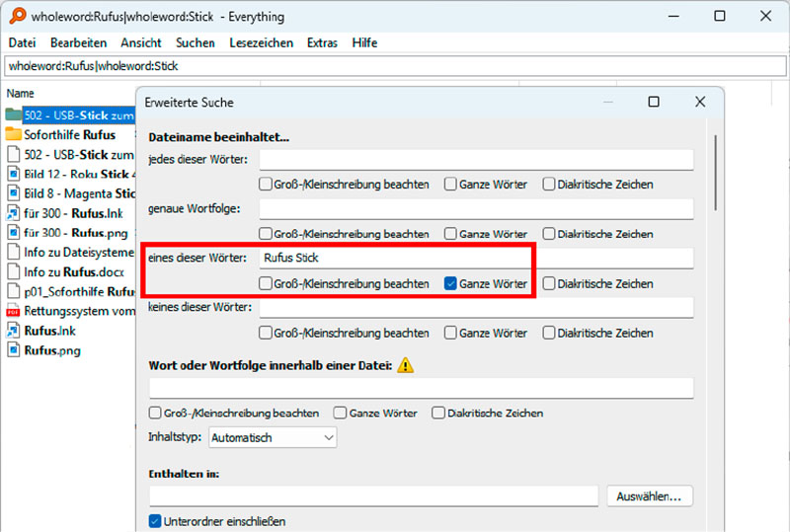Click the shortcut icon of Rufus.lnk
The image size is (790, 532).
[13, 331]
